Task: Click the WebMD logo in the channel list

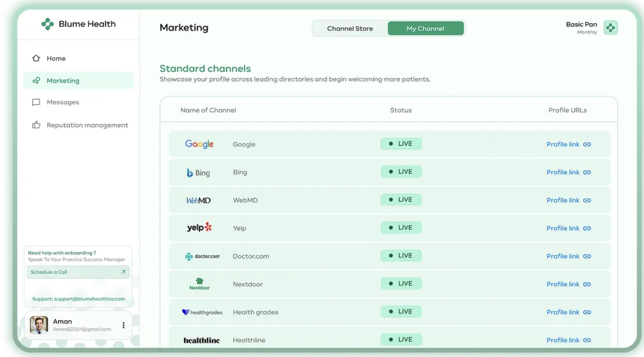Action: pos(198,201)
